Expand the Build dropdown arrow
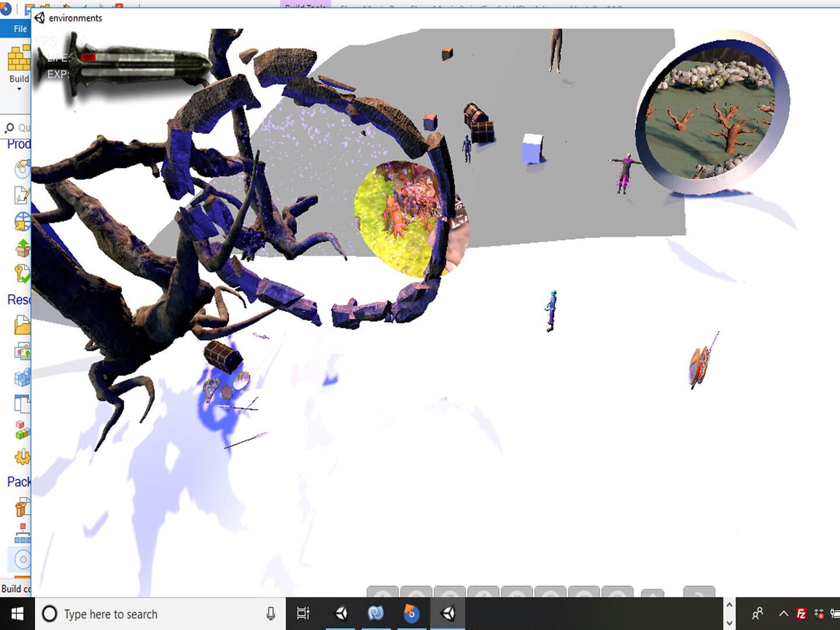The height and width of the screenshot is (630, 840). [x=19, y=89]
